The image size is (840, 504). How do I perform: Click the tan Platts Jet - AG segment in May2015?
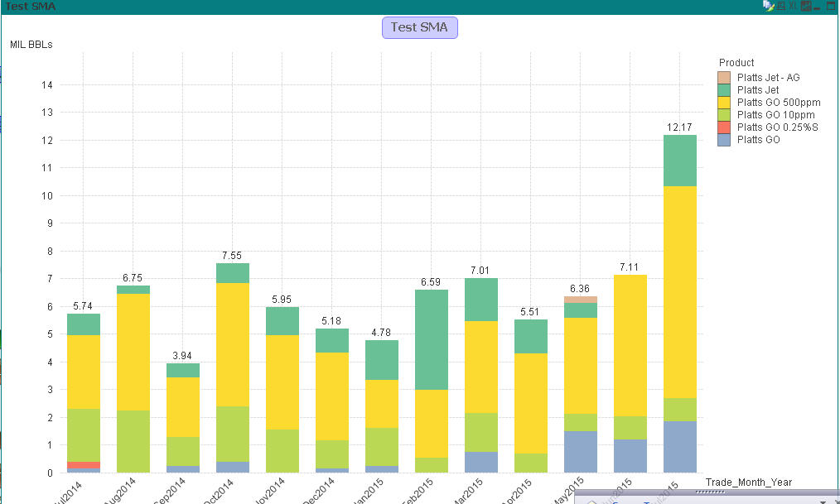(x=581, y=300)
